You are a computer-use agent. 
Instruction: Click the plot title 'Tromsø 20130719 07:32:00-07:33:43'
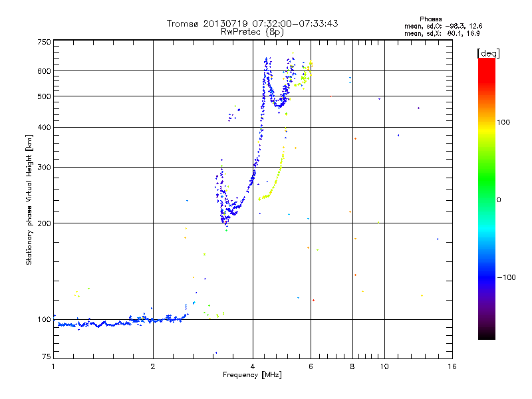click(252, 23)
